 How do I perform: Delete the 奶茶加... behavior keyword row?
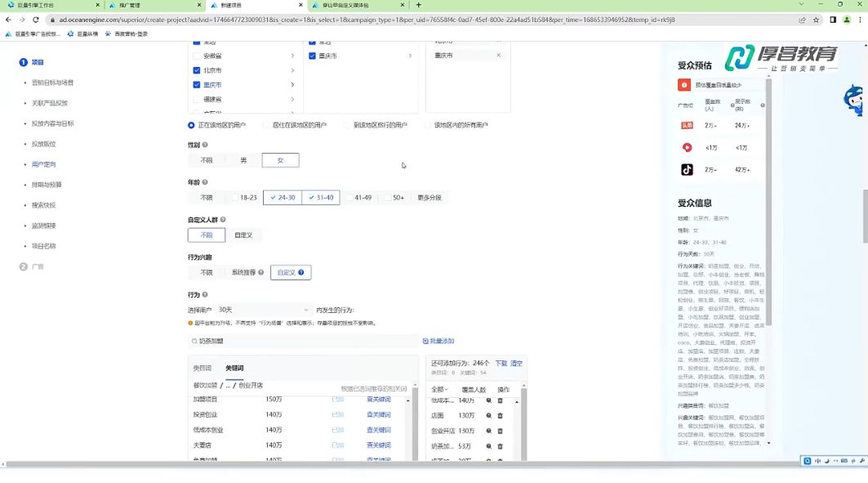(x=500, y=446)
